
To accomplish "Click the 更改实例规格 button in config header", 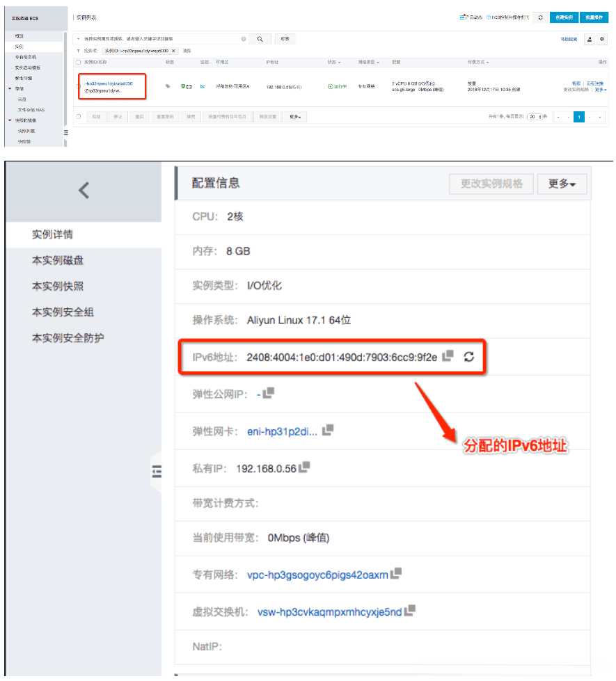I will tap(491, 184).
